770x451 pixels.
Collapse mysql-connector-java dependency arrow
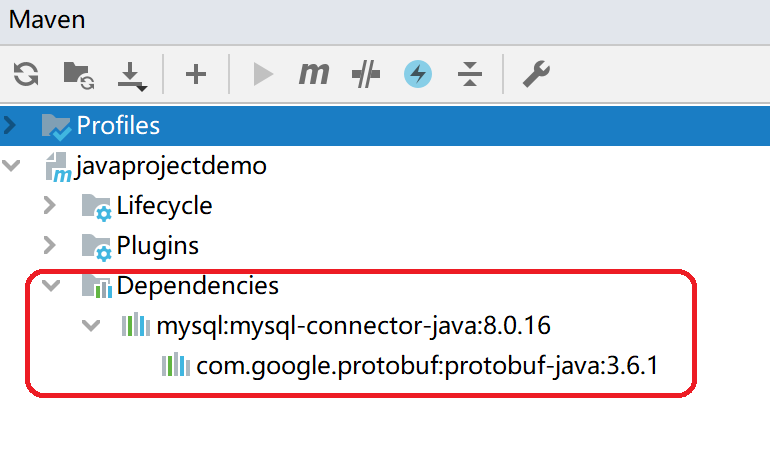[91, 326]
